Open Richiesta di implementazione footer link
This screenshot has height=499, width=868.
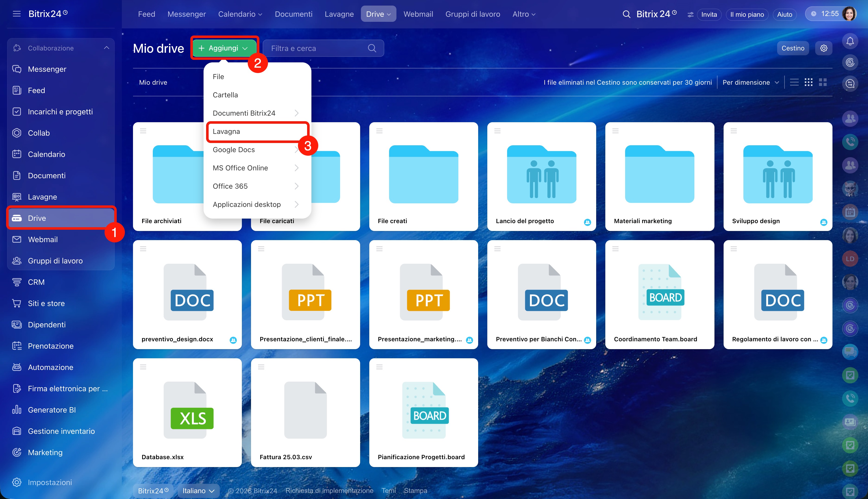tap(329, 491)
